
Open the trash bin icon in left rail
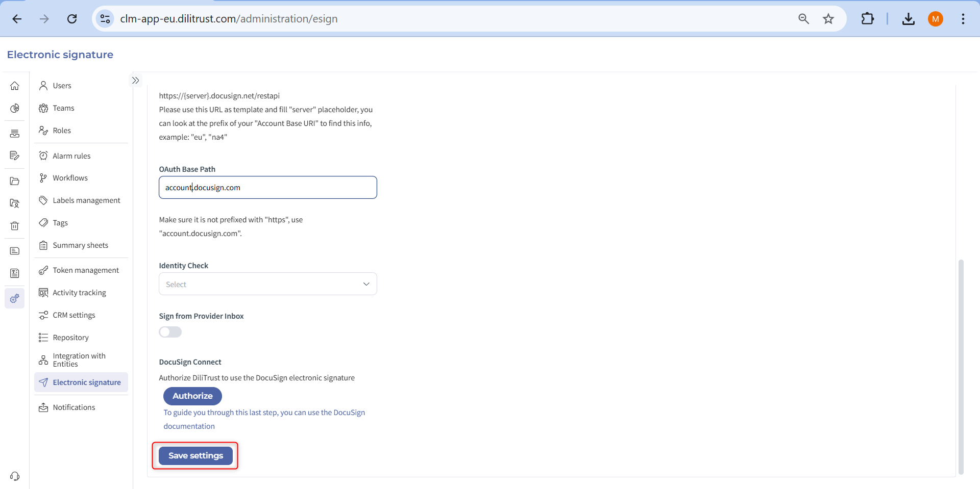15,225
